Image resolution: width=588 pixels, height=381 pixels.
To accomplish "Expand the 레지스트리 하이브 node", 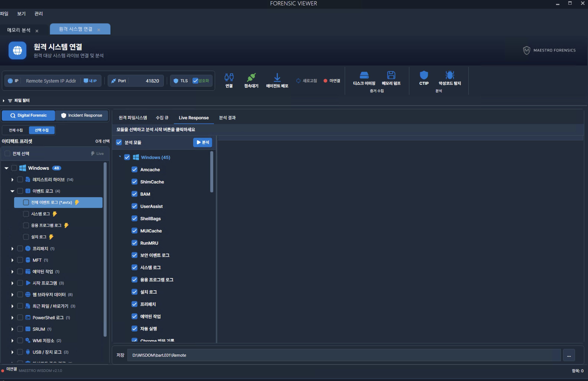I will 12,180.
